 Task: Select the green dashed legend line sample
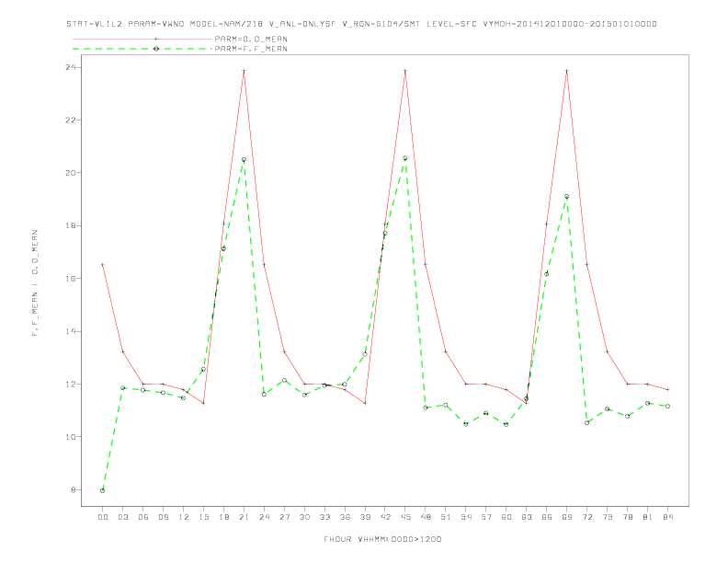[142, 49]
